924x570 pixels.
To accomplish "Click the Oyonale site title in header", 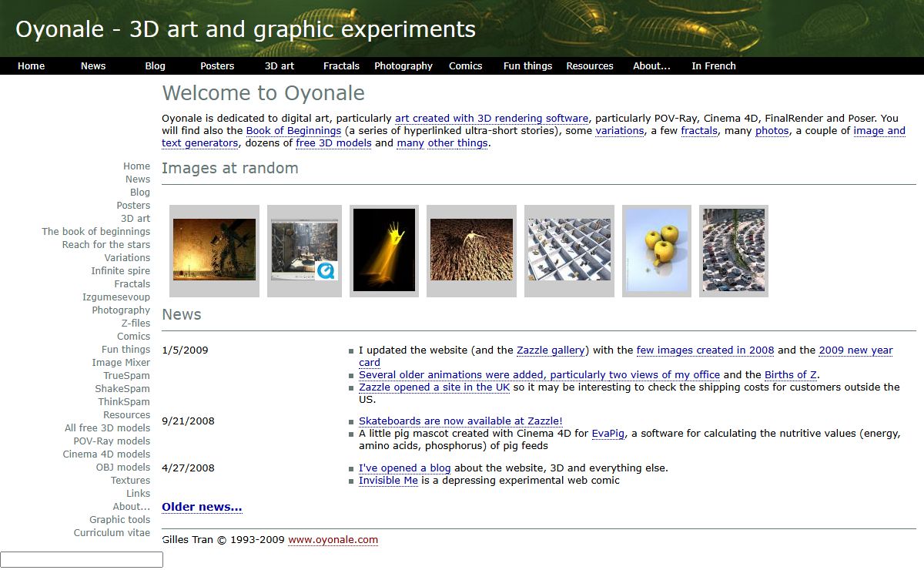I will tap(246, 29).
